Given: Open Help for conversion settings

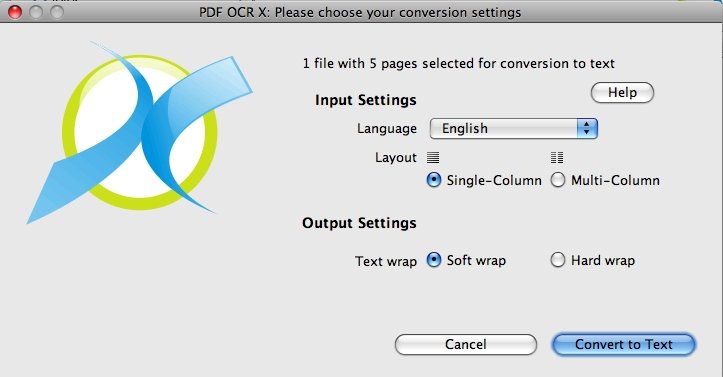Looking at the screenshot, I should point(622,93).
